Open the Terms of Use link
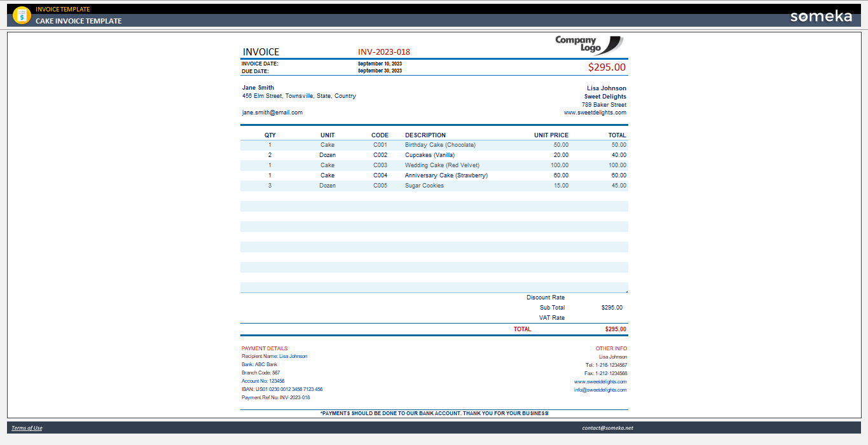 point(26,428)
